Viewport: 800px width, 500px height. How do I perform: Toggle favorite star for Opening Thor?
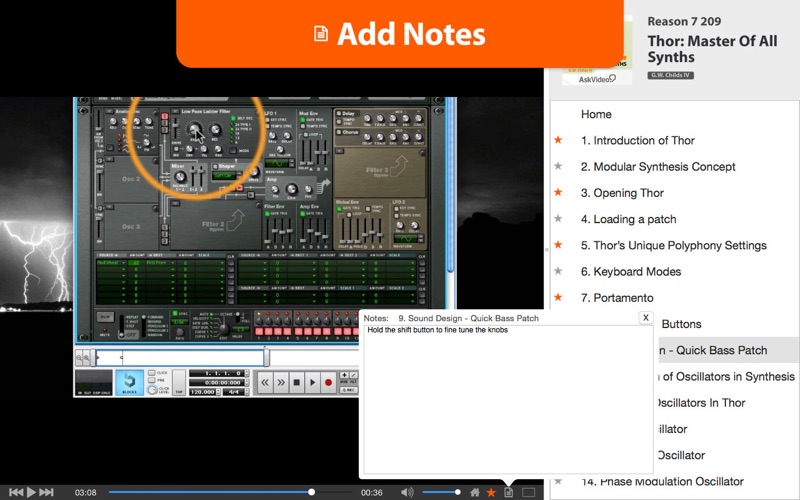[x=558, y=192]
